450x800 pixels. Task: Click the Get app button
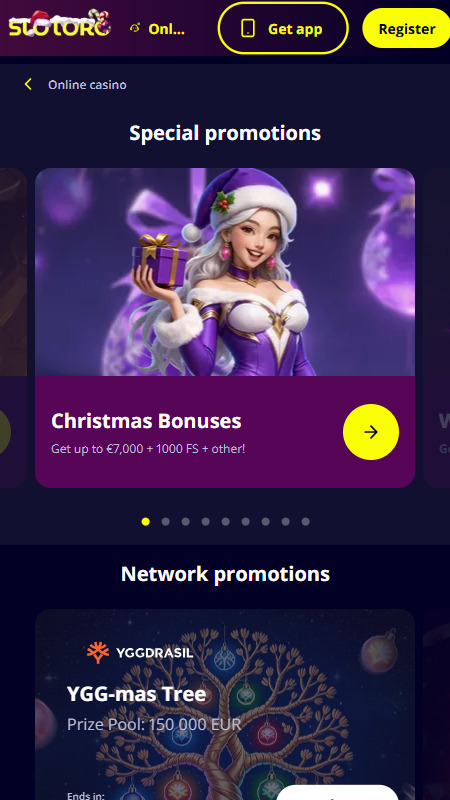(x=283, y=29)
